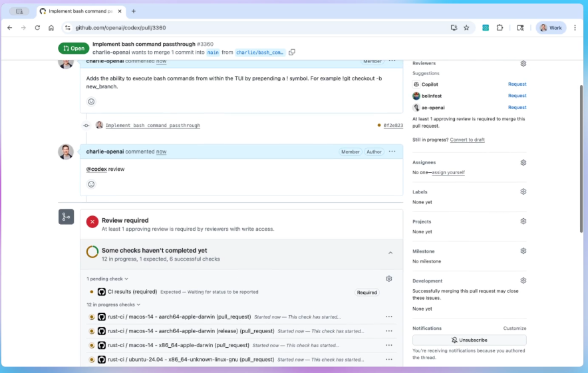
Task: Open commit hash 0f2e823
Action: pyautogui.click(x=393, y=126)
